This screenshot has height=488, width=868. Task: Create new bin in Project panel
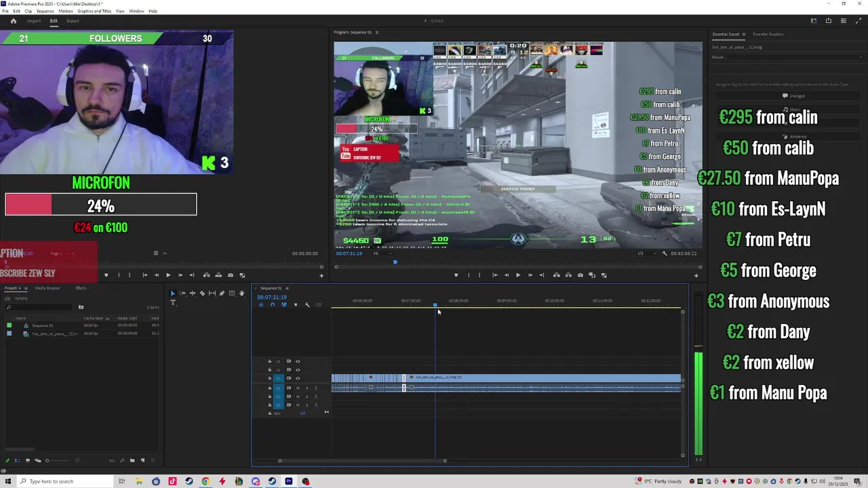coord(132,461)
